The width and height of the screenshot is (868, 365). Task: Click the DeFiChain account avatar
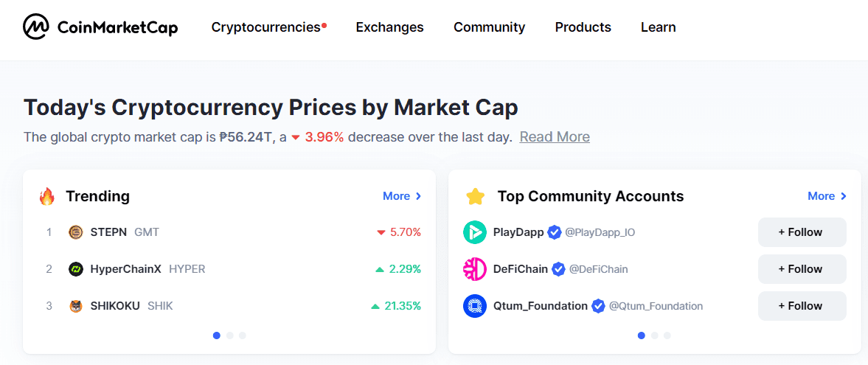475,269
